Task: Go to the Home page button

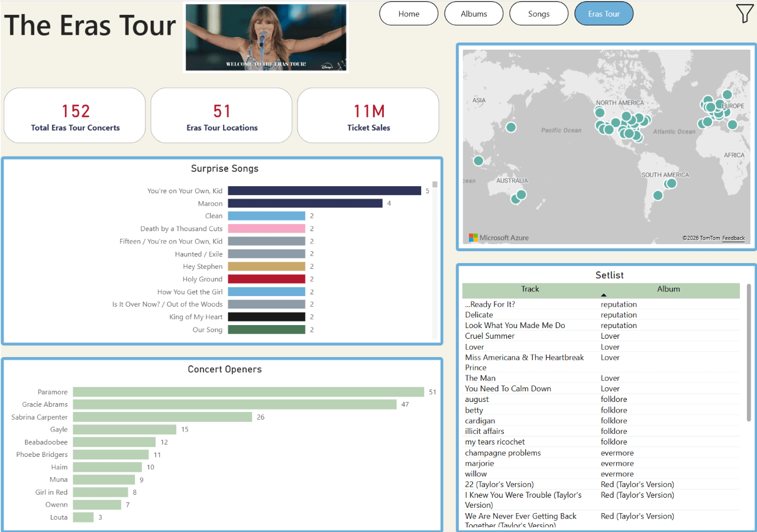Action: coord(409,14)
